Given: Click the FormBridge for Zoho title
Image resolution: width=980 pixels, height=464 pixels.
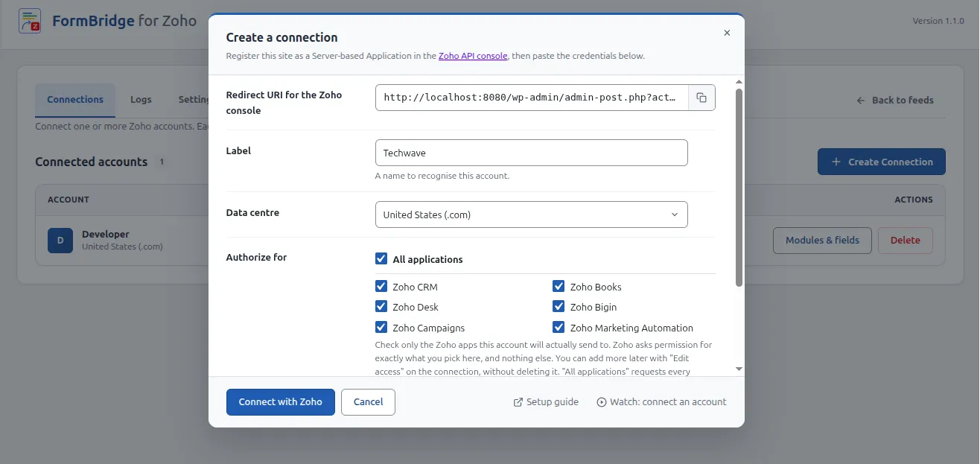Looking at the screenshot, I should point(124,21).
